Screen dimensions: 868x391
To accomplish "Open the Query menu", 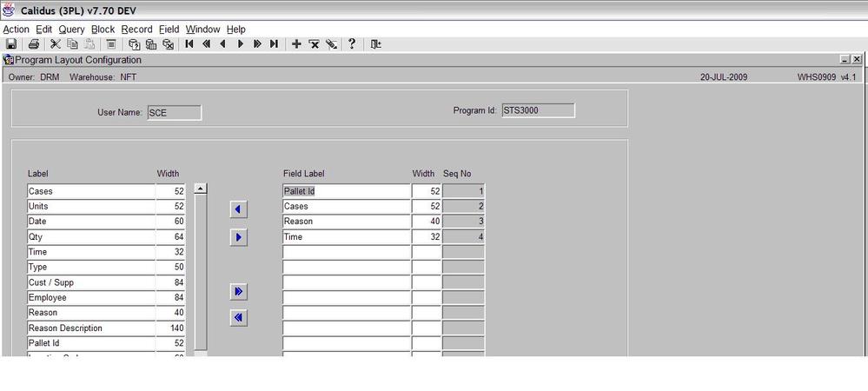I will tap(71, 30).
